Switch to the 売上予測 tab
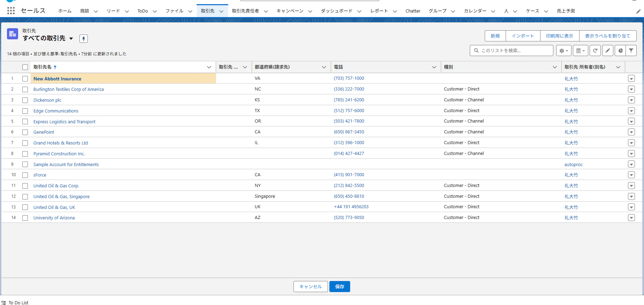644x305 pixels. (566, 11)
